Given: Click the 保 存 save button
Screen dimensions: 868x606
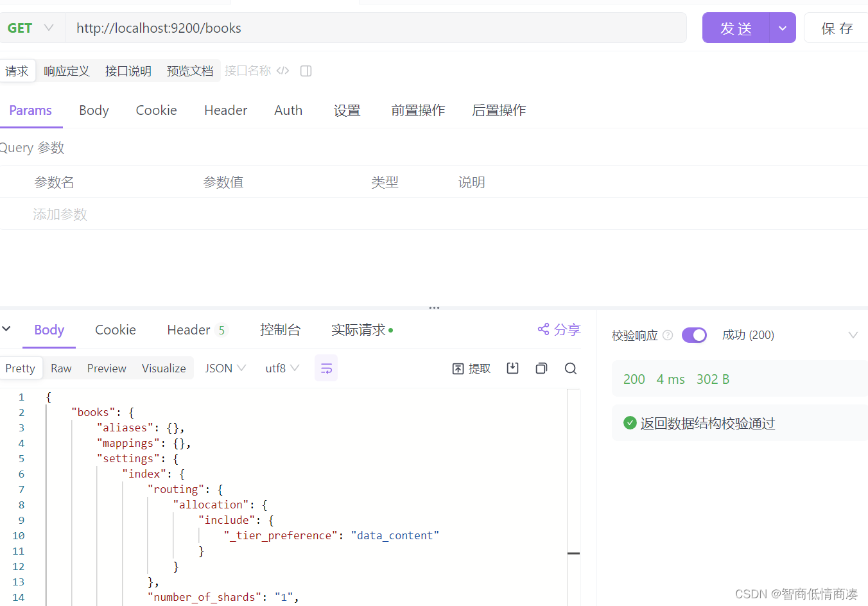Looking at the screenshot, I should pos(837,28).
